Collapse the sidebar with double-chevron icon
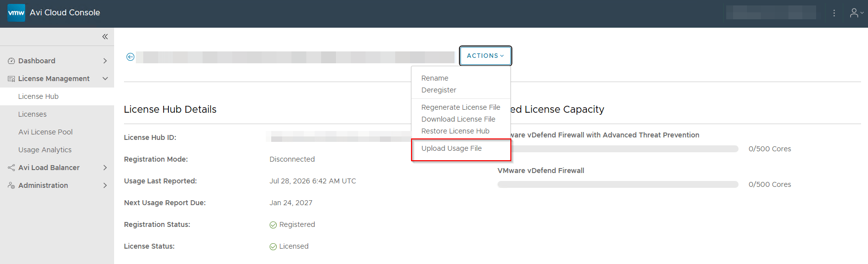Viewport: 868px width, 264px height. [x=105, y=37]
